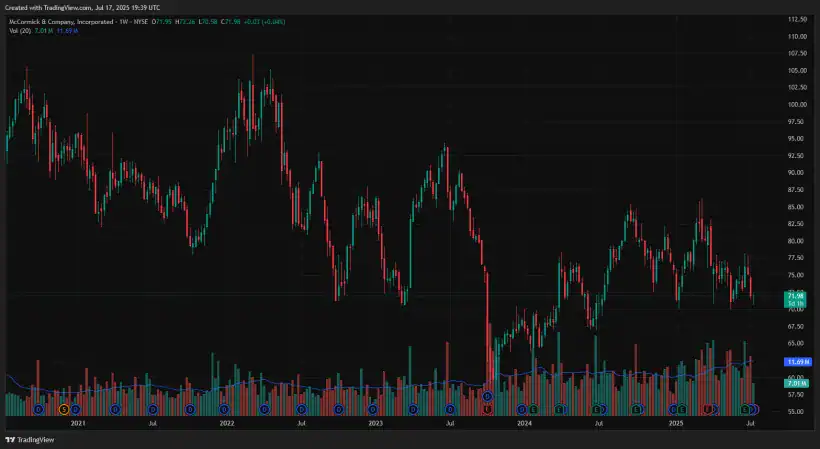
Task: Click the 1W interval in chart title
Action: click(125, 21)
